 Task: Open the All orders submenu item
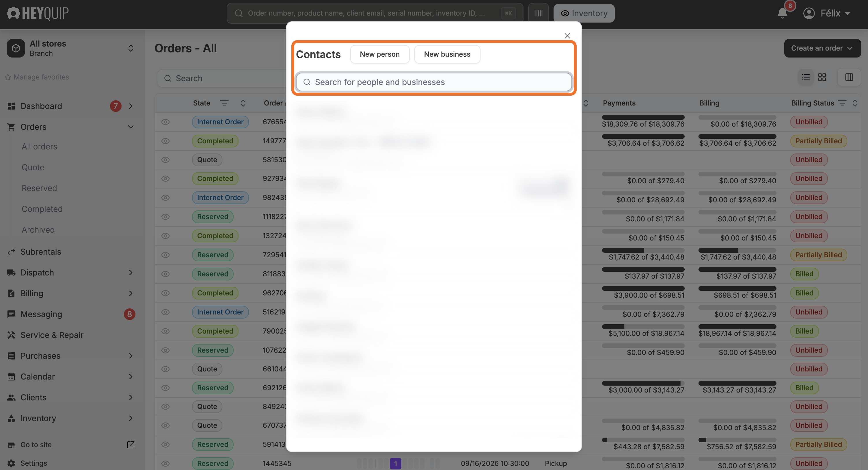[40, 147]
